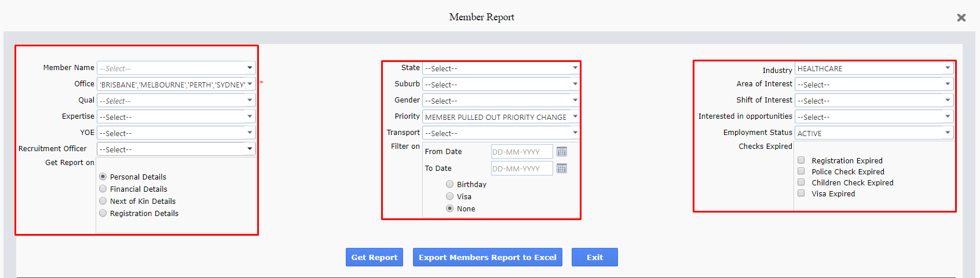Expand the Member Name dropdown
The image size is (980, 278).
(176, 68)
